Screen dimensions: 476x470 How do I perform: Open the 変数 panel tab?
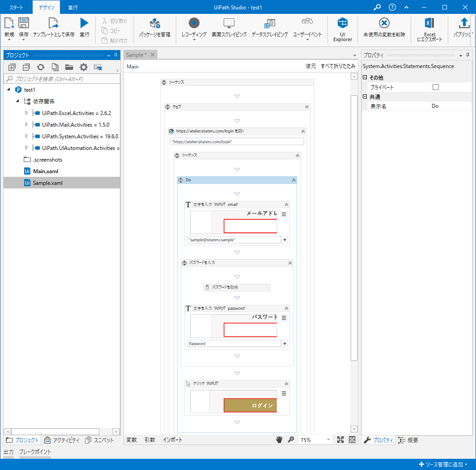(x=132, y=440)
